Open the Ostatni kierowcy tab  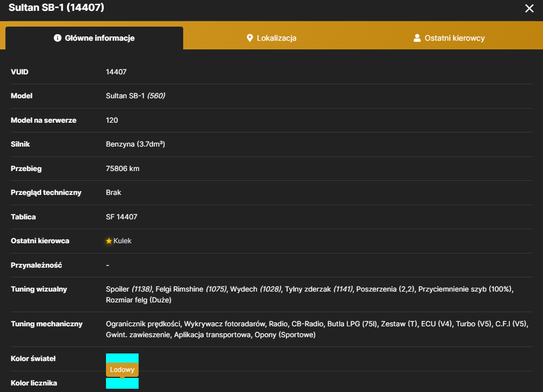point(449,38)
